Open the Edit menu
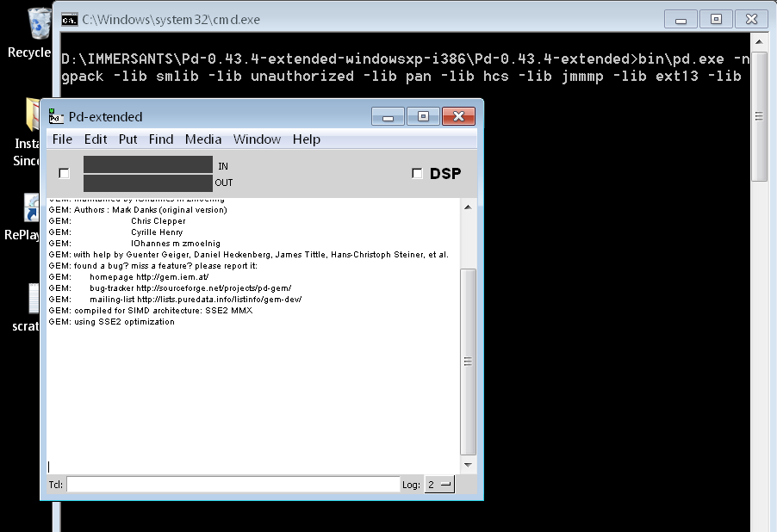 (x=96, y=139)
